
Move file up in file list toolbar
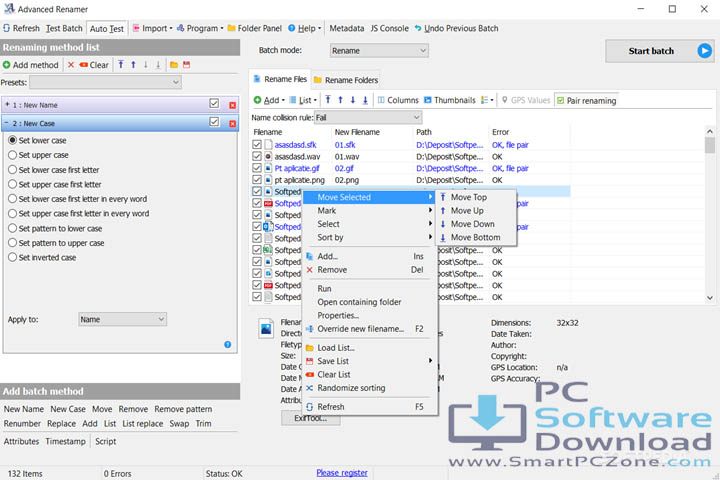(340, 100)
